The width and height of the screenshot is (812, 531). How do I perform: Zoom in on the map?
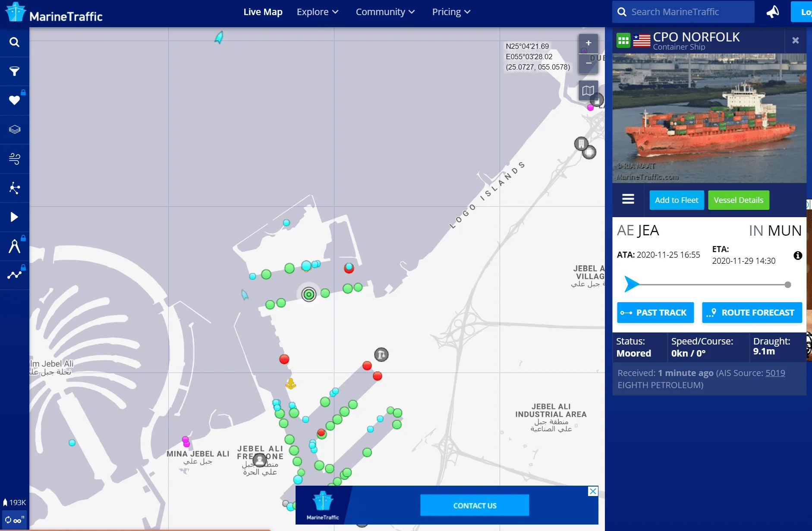click(x=589, y=43)
